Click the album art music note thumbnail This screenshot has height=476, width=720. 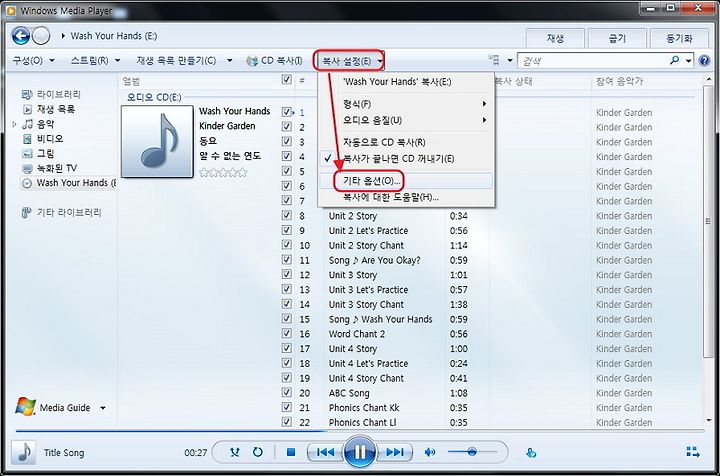point(157,141)
